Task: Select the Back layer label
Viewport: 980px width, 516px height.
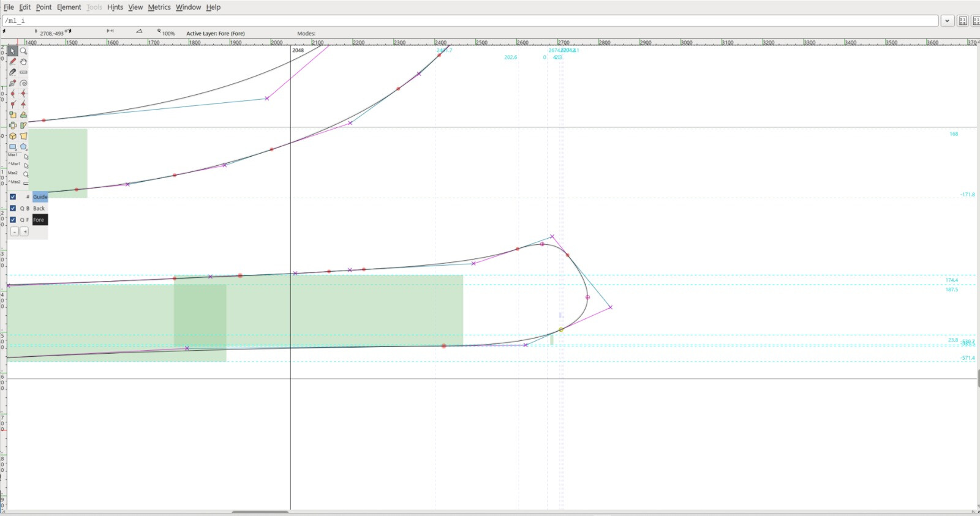Action: pyautogui.click(x=39, y=209)
